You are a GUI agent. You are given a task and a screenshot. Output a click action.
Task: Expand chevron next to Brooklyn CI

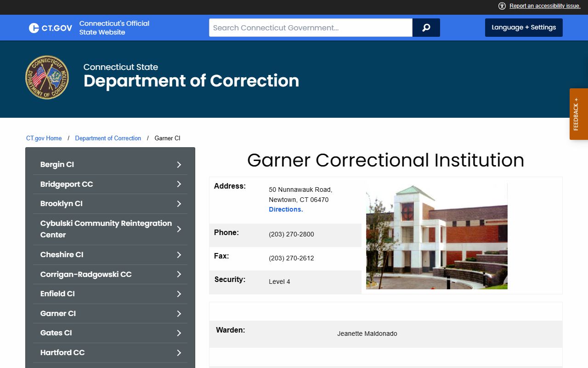(x=179, y=204)
